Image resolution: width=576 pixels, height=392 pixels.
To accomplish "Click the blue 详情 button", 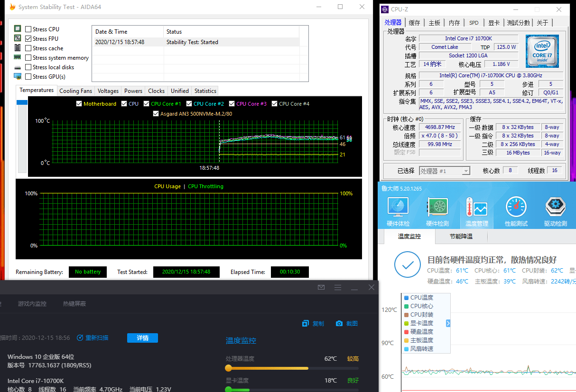I will (142, 338).
